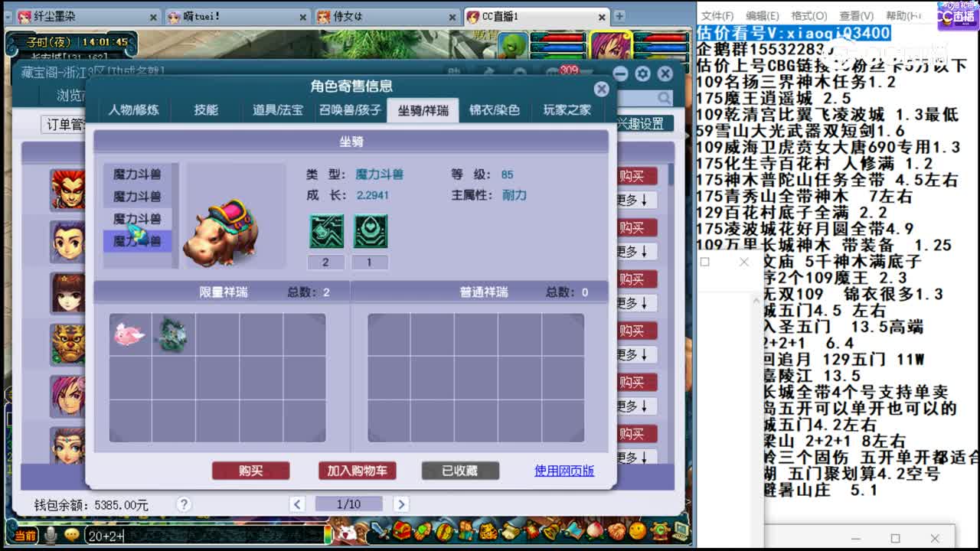Switch to 技能 tab
Screen dimensions: 980x551
click(206, 110)
